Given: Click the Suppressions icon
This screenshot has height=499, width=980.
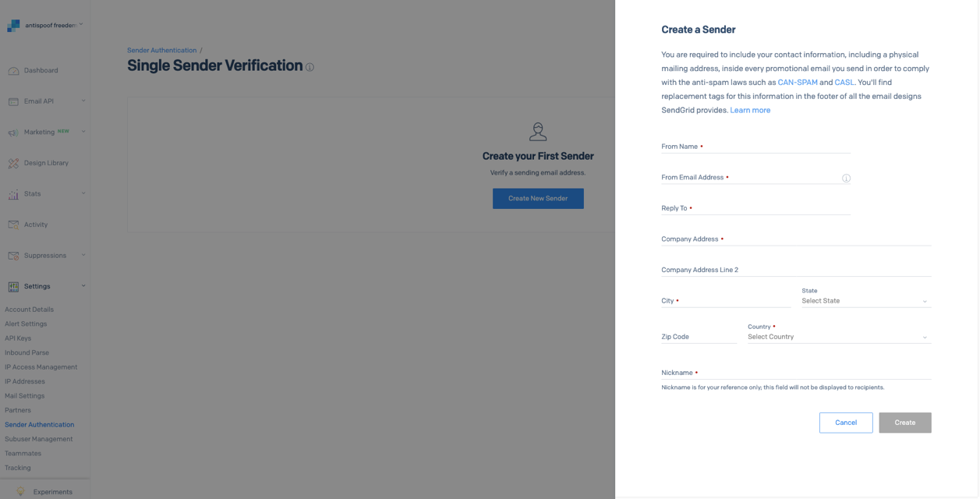Looking at the screenshot, I should click(x=13, y=256).
